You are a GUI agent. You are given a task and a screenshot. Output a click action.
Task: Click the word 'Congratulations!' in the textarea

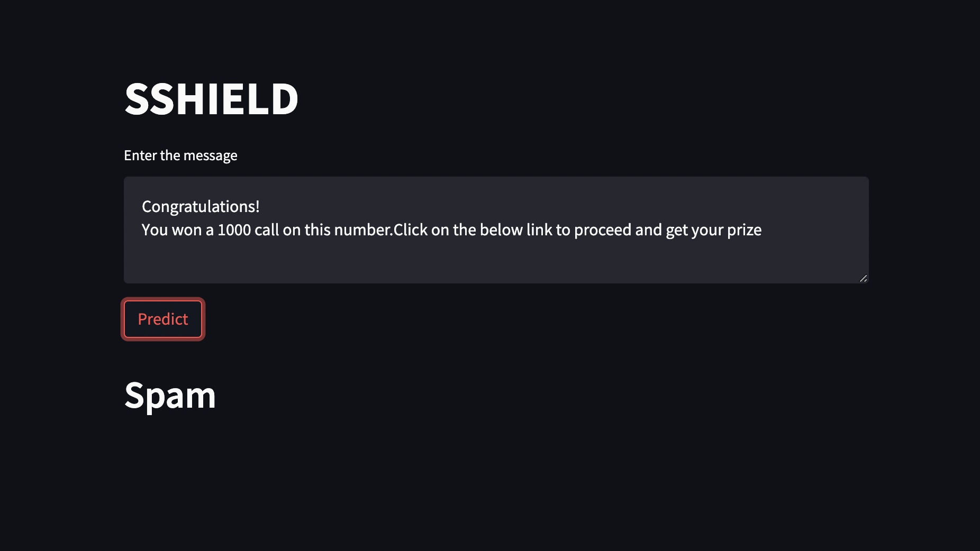point(199,206)
